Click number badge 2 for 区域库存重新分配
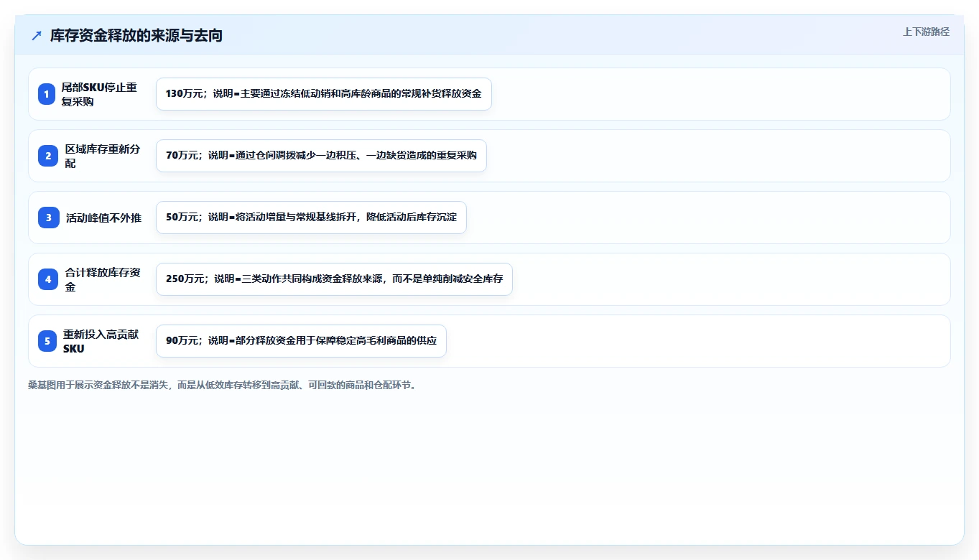This screenshot has width=979, height=560. click(48, 156)
